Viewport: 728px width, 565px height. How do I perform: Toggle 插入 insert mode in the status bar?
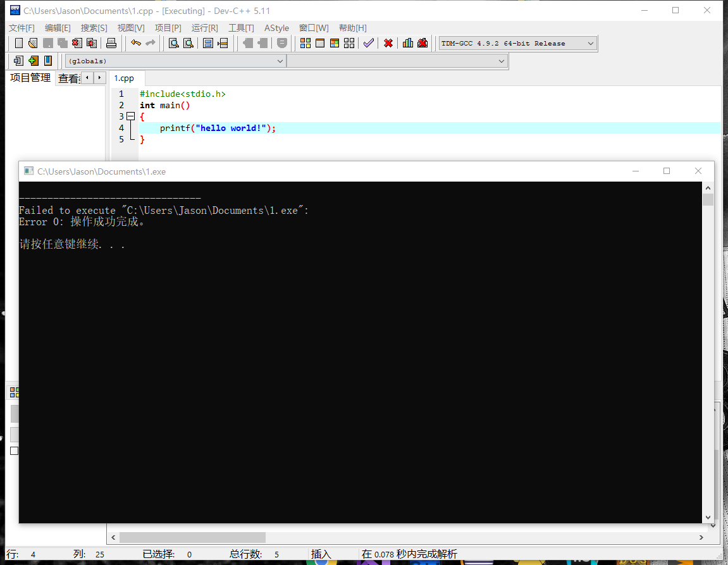tap(321, 554)
